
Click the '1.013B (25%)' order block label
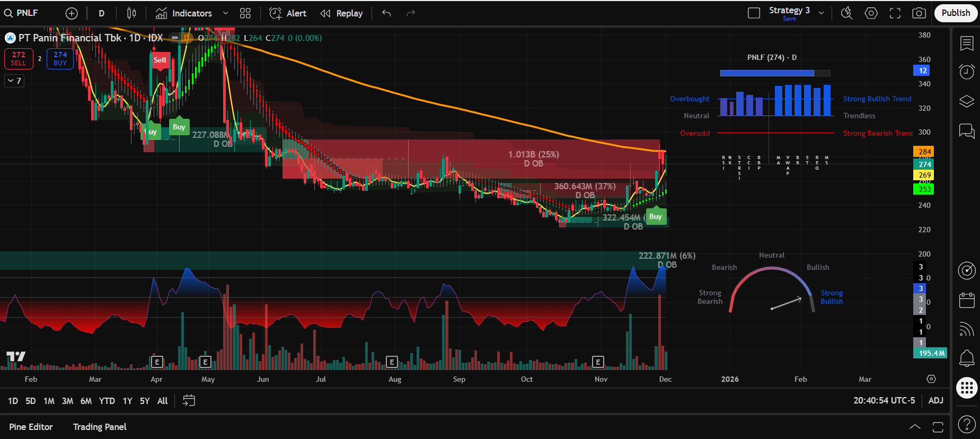pyautogui.click(x=534, y=154)
